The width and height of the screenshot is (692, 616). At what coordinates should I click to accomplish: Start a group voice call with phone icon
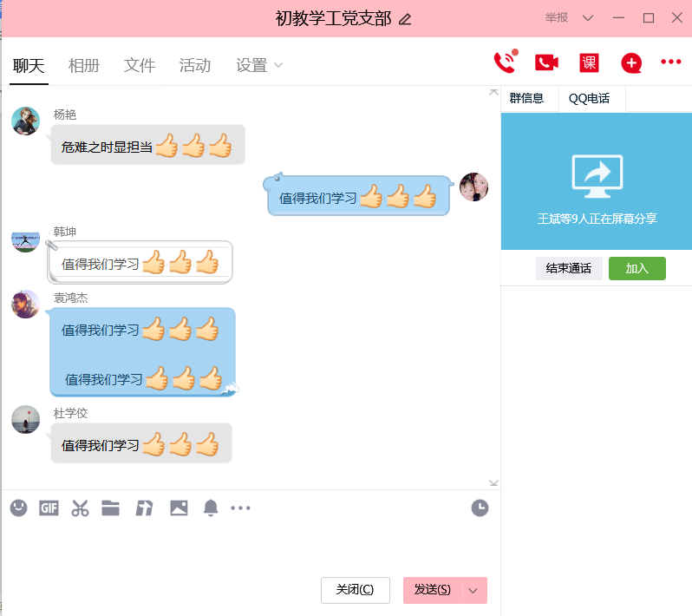tap(506, 62)
